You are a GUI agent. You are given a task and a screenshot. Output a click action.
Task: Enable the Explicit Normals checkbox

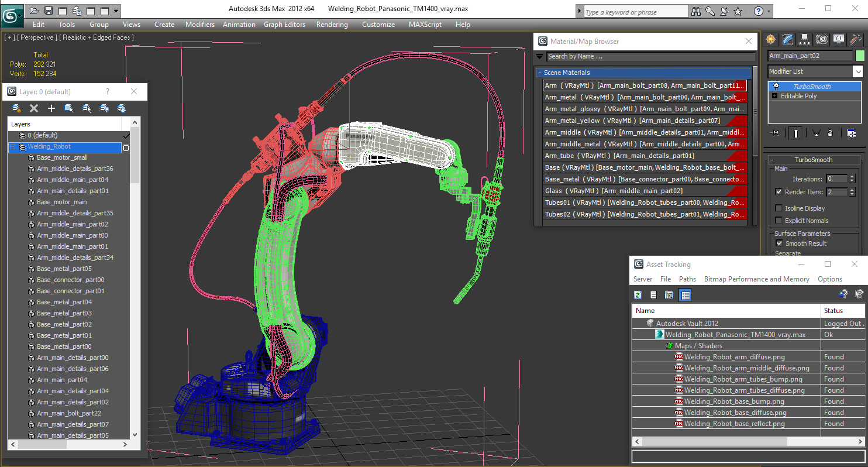[779, 221]
